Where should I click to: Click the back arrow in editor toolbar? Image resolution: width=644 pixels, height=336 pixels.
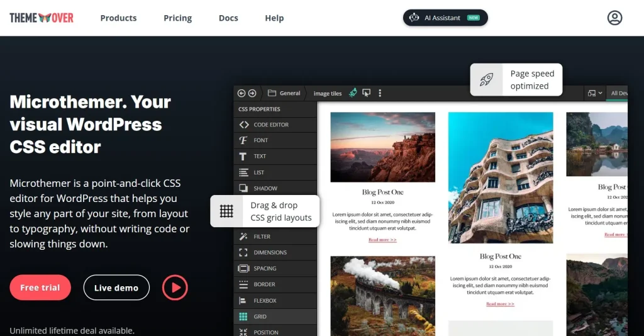(241, 93)
